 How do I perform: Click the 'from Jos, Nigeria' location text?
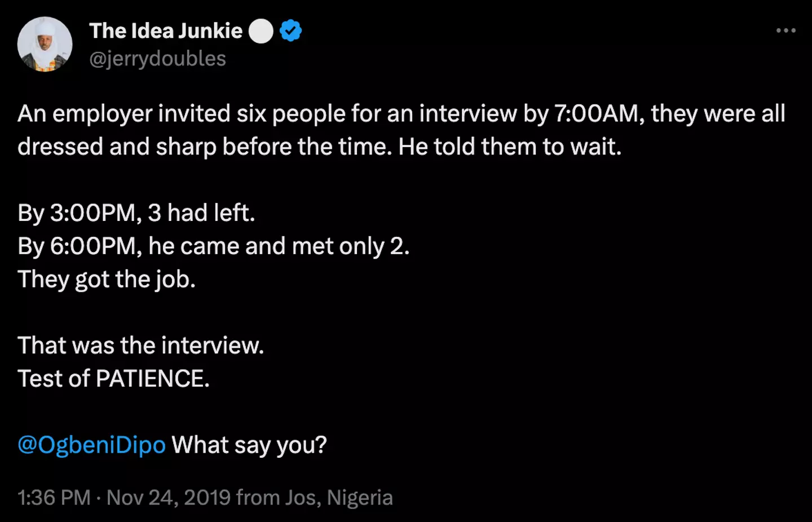tap(315, 498)
